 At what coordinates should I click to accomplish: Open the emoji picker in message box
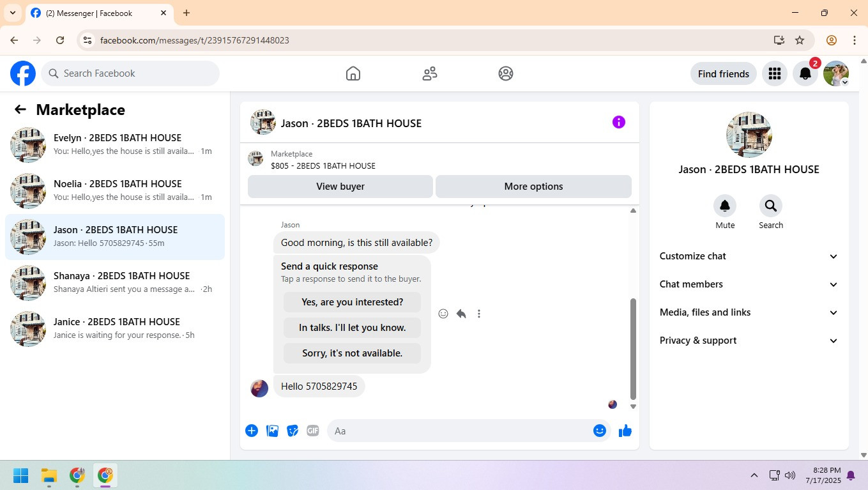pos(599,431)
